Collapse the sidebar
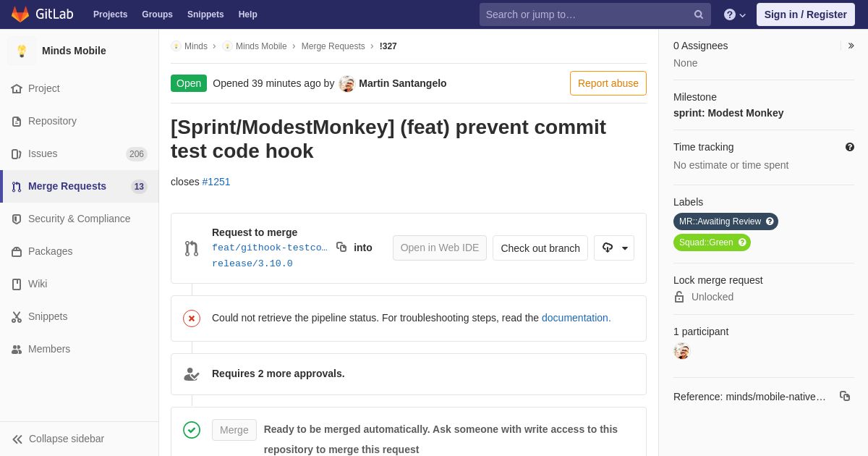868x456 pixels. [x=80, y=439]
